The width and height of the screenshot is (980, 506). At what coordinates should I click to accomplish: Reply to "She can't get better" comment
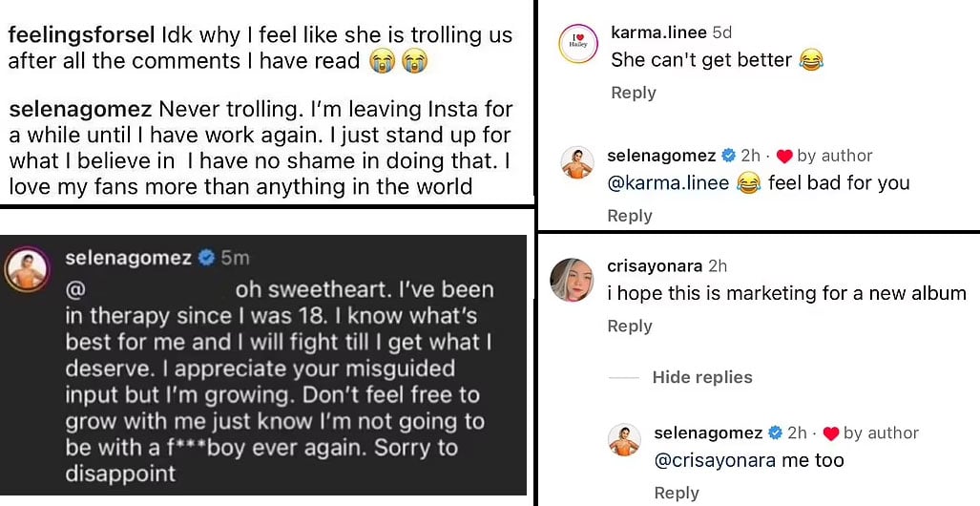(633, 93)
